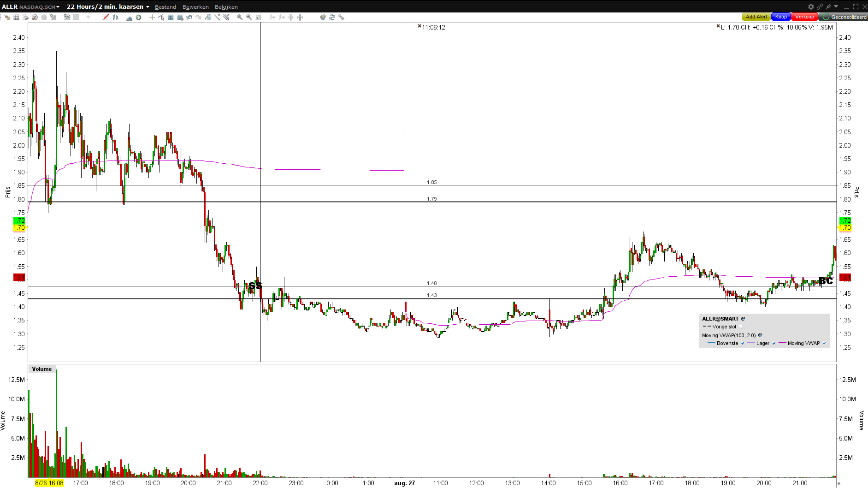The width and height of the screenshot is (868, 488).
Task: Click the SS trade marker on chart
Action: [255, 286]
